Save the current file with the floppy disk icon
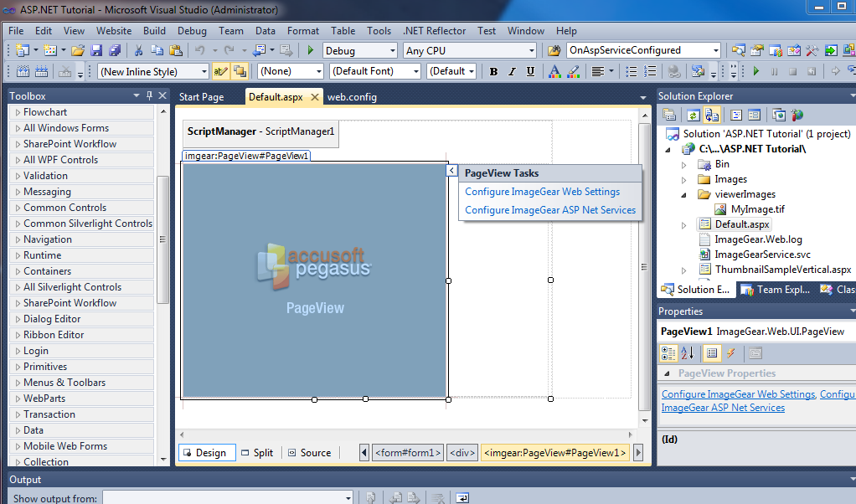Image resolution: width=856 pixels, height=504 pixels. (x=96, y=51)
